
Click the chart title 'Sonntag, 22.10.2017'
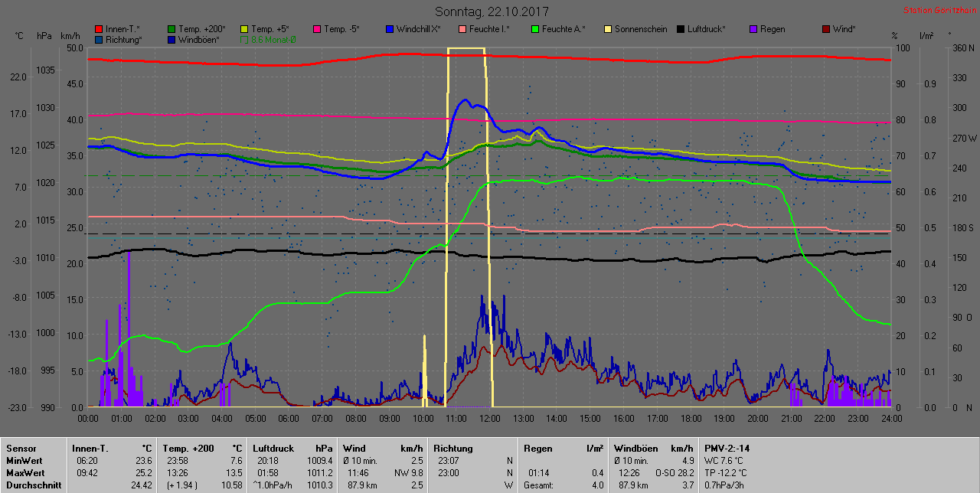[492, 11]
